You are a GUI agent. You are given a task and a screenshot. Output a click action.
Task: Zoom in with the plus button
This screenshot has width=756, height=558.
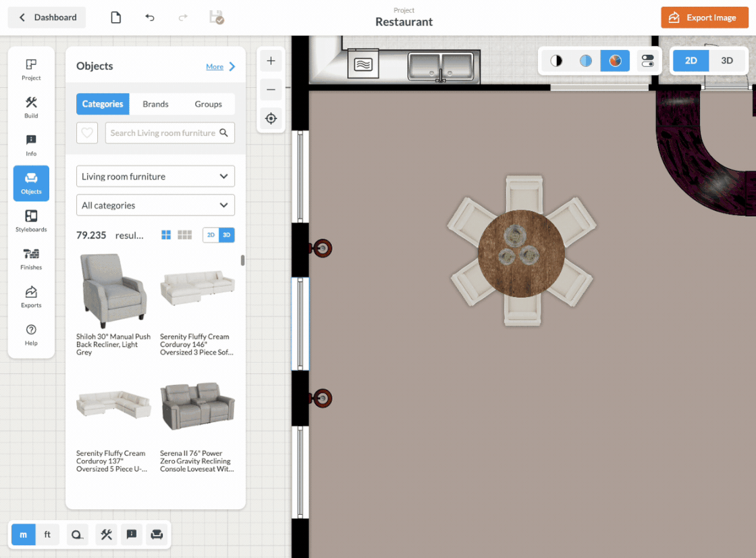tap(271, 61)
